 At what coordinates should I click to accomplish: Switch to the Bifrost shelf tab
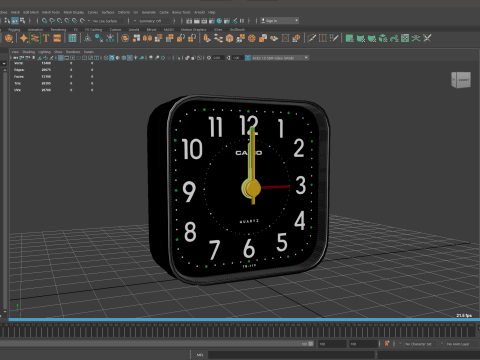coord(151,30)
